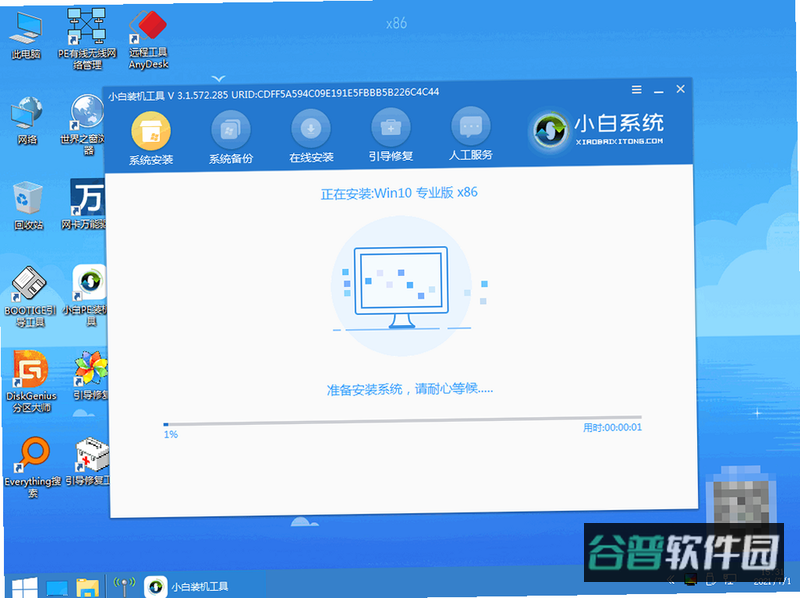
Task: Open colorful 引导修复 desktop icon
Action: click(x=90, y=376)
